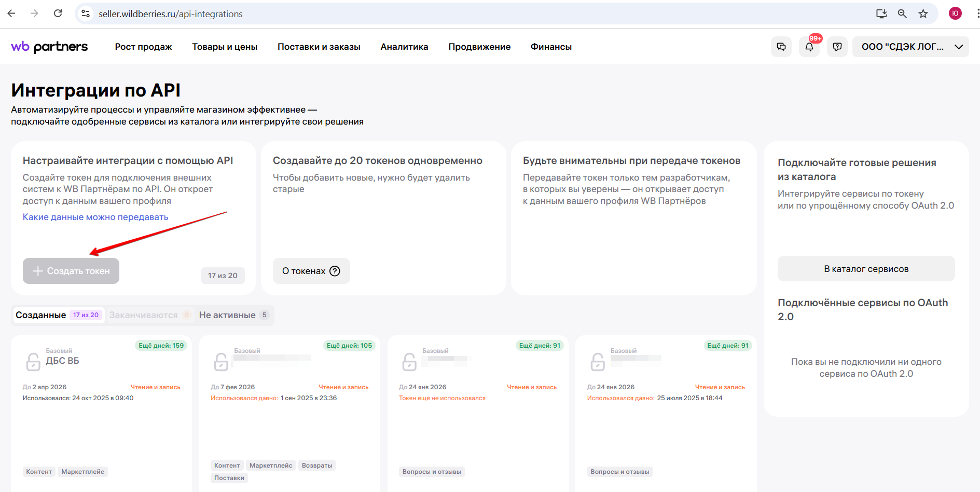
Task: Click the WB Partners logo
Action: coord(49,47)
